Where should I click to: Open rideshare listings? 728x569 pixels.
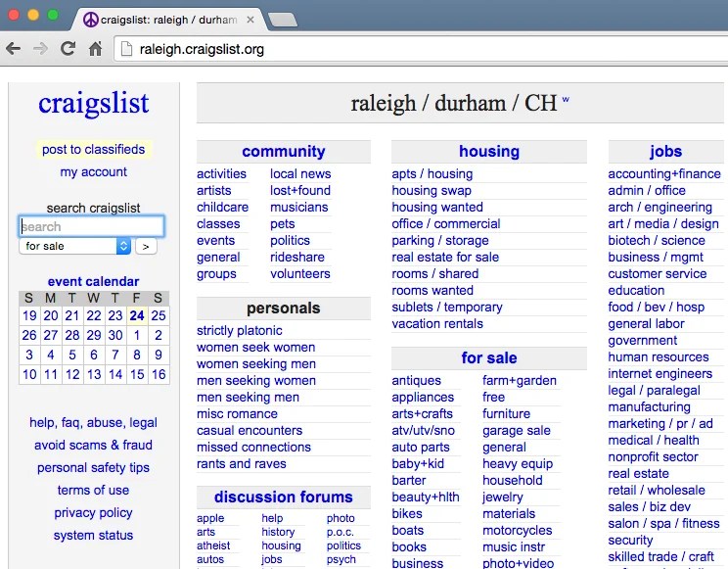(297, 257)
